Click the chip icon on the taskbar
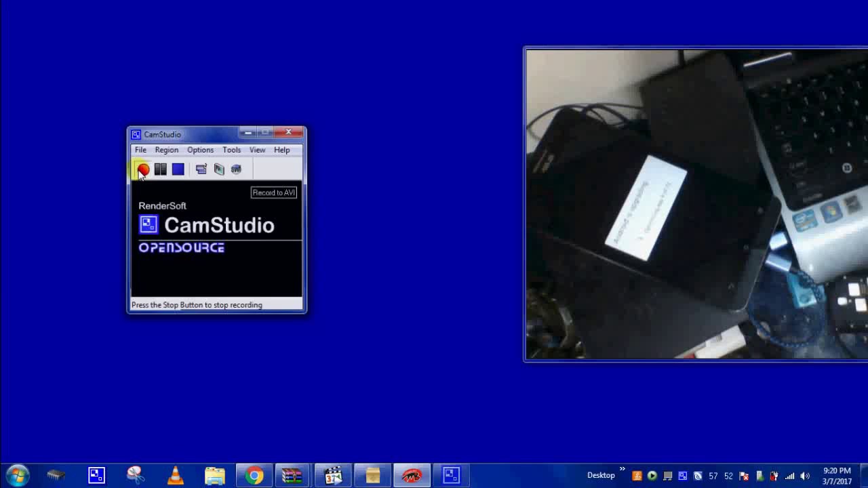 tap(56, 475)
